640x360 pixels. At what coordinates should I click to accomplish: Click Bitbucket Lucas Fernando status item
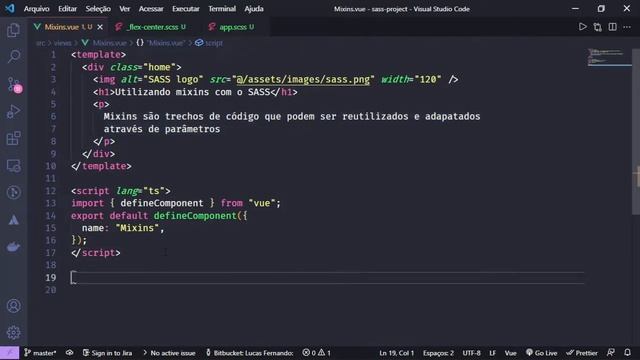point(249,353)
